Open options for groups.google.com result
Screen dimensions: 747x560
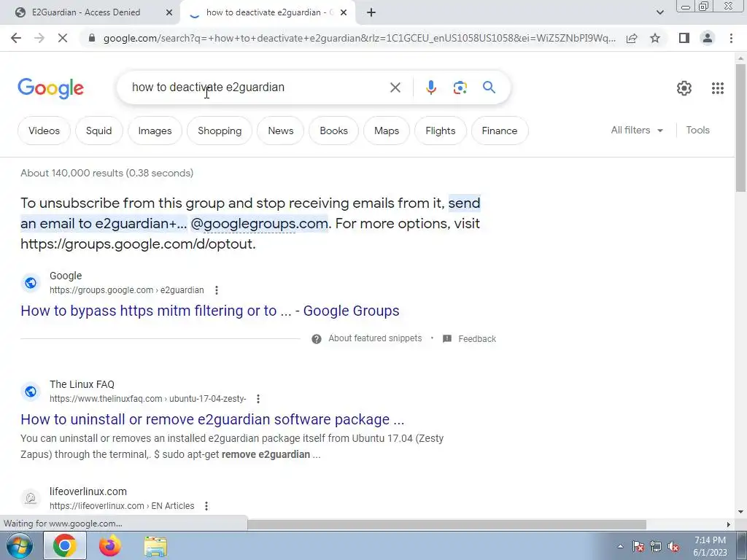tap(216, 290)
